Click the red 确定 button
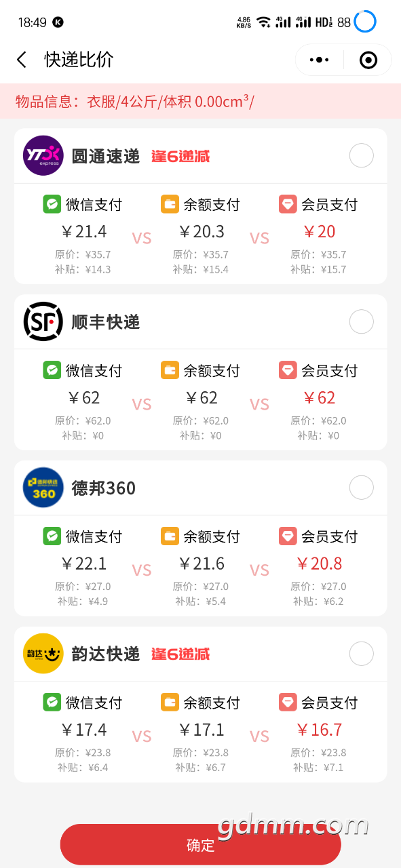Viewport: 401px width, 868px height. click(200, 845)
